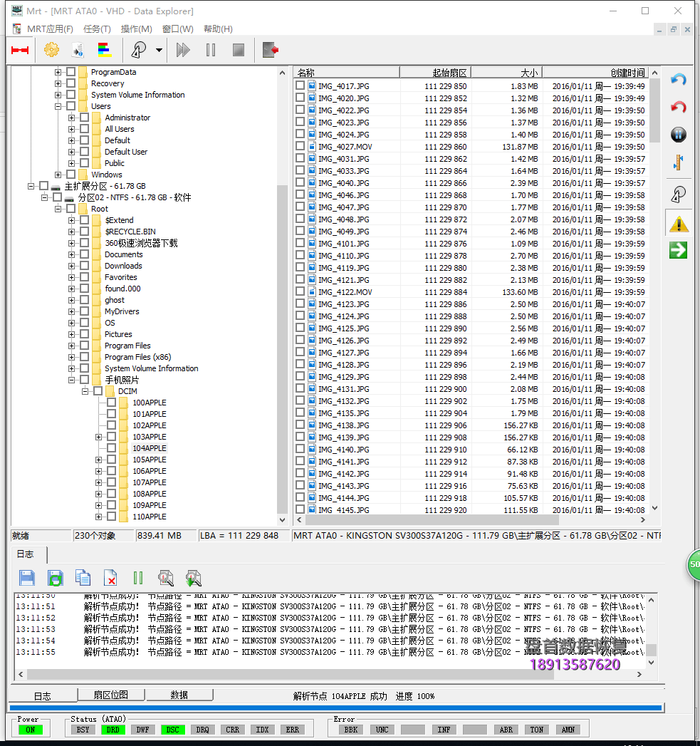The width and height of the screenshot is (700, 746).
Task: Check the box for IMG_4140.JPG
Action: [300, 449]
